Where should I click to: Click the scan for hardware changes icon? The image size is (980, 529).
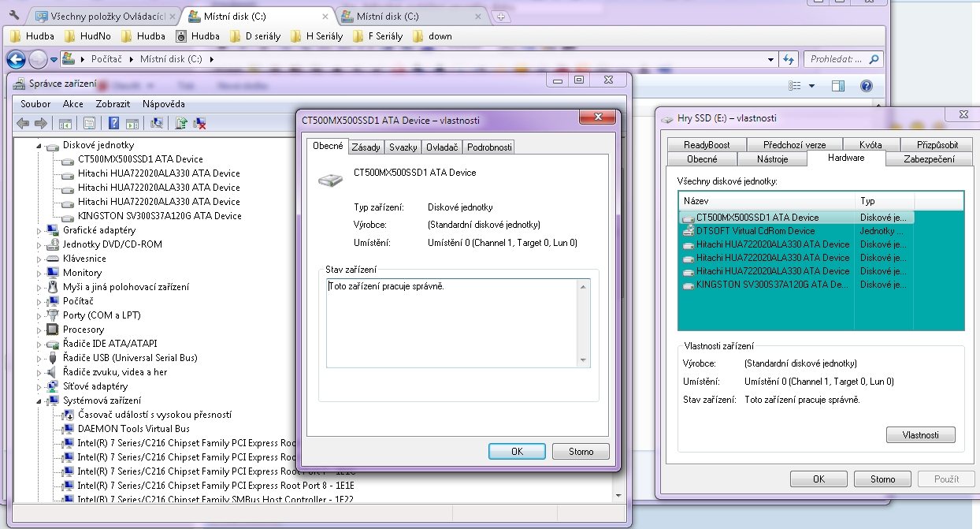coord(157,123)
